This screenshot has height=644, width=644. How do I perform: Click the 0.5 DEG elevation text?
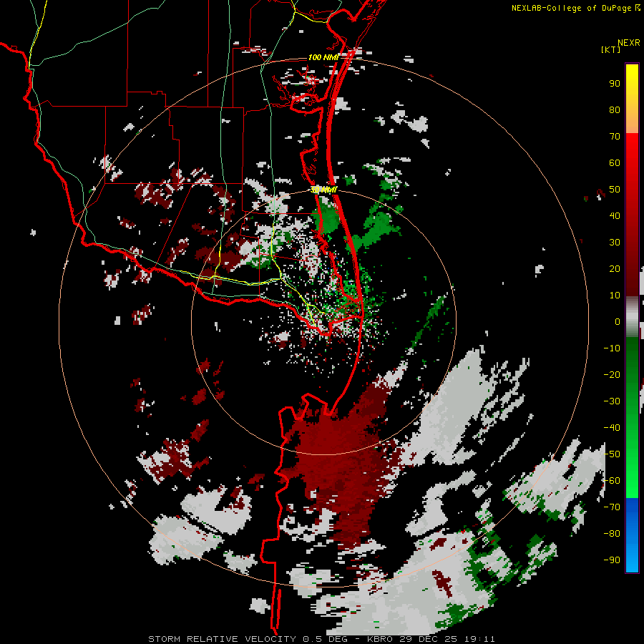pos(325,639)
